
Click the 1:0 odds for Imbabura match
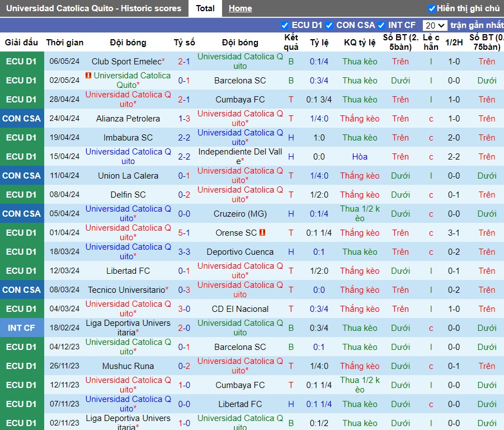click(319, 137)
